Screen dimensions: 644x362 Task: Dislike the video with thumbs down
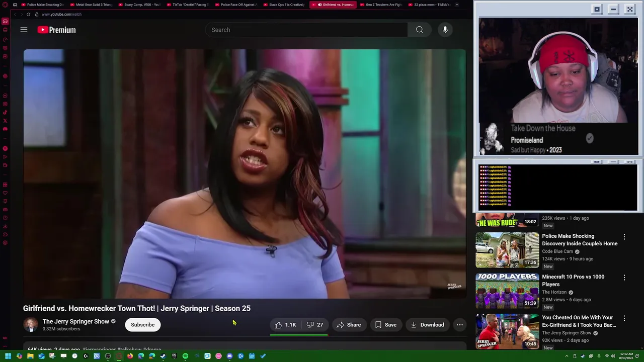coord(315,325)
